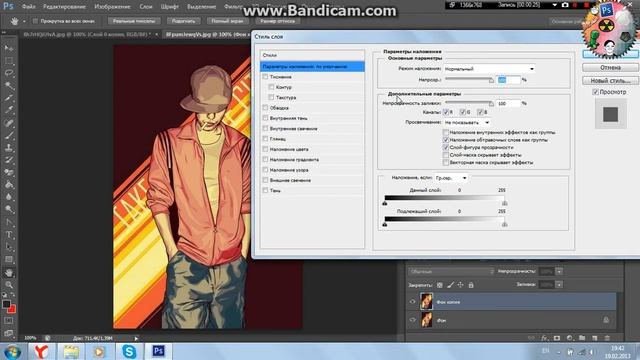Open the Выделение menu
Viewport: 640px width, 360px height.
coord(202,7)
